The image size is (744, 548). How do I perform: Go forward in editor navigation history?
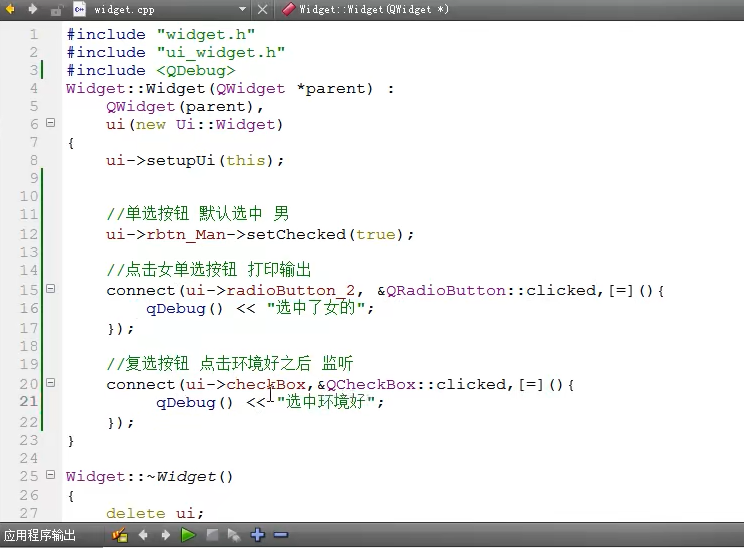33,9
